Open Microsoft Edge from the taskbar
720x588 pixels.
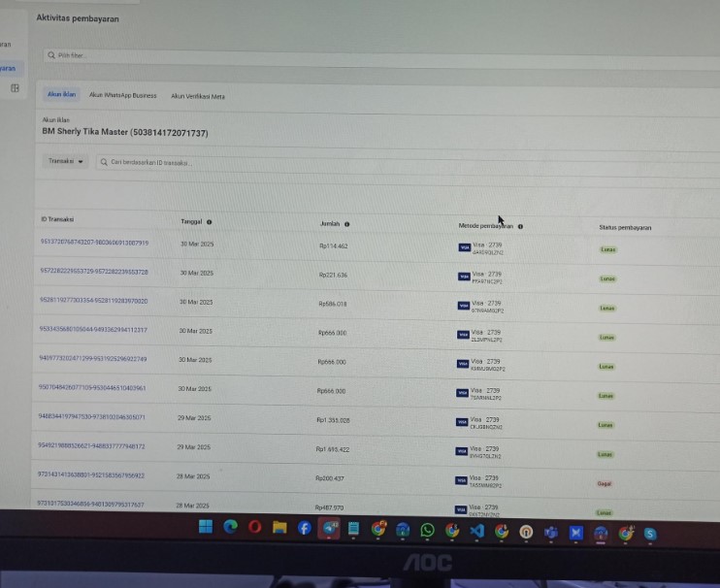[230, 528]
